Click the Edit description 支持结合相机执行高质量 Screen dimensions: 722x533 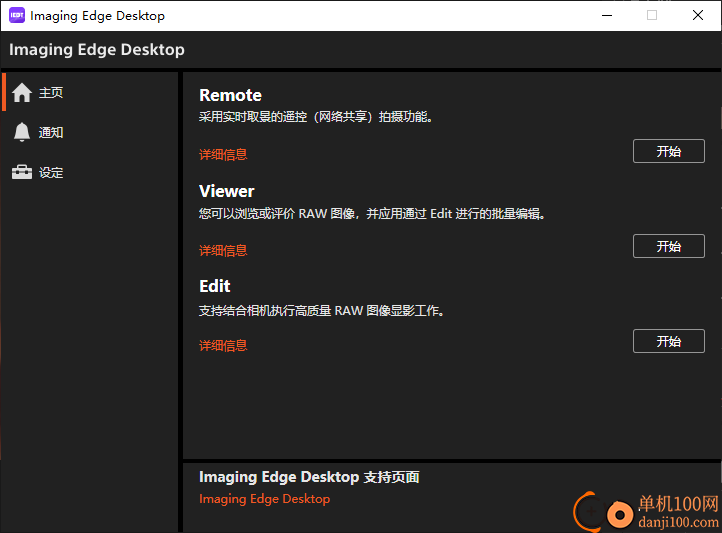pos(322,311)
